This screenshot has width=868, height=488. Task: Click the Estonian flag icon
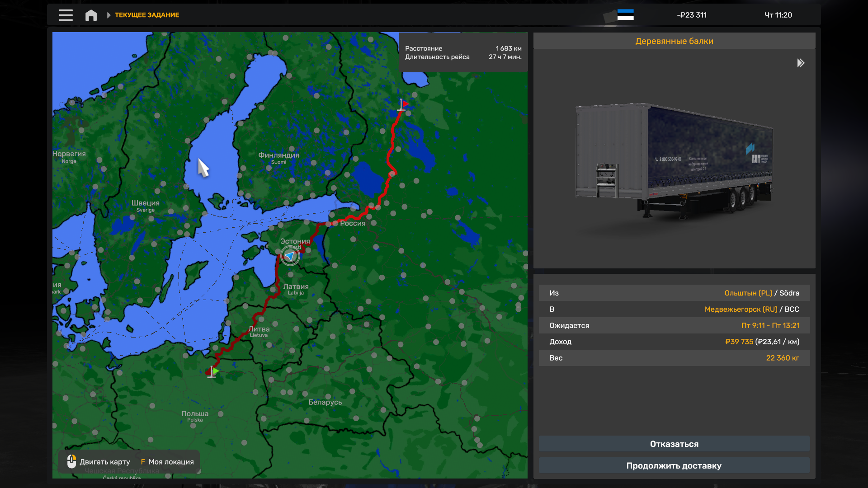coord(625,15)
